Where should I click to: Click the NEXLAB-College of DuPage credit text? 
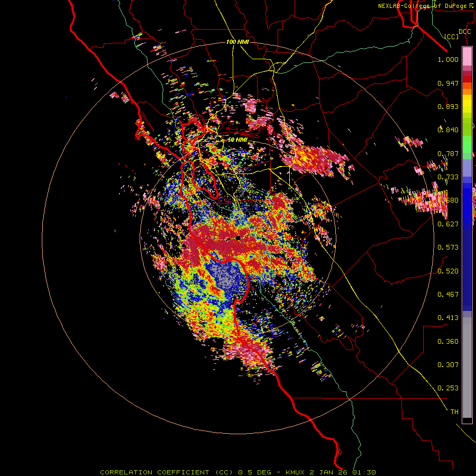[425, 6]
